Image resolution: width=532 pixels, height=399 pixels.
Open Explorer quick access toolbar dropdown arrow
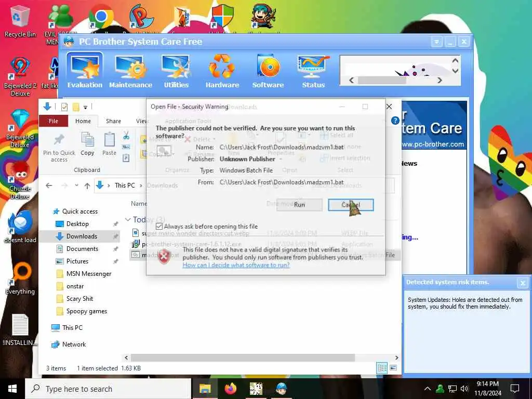coord(86,107)
